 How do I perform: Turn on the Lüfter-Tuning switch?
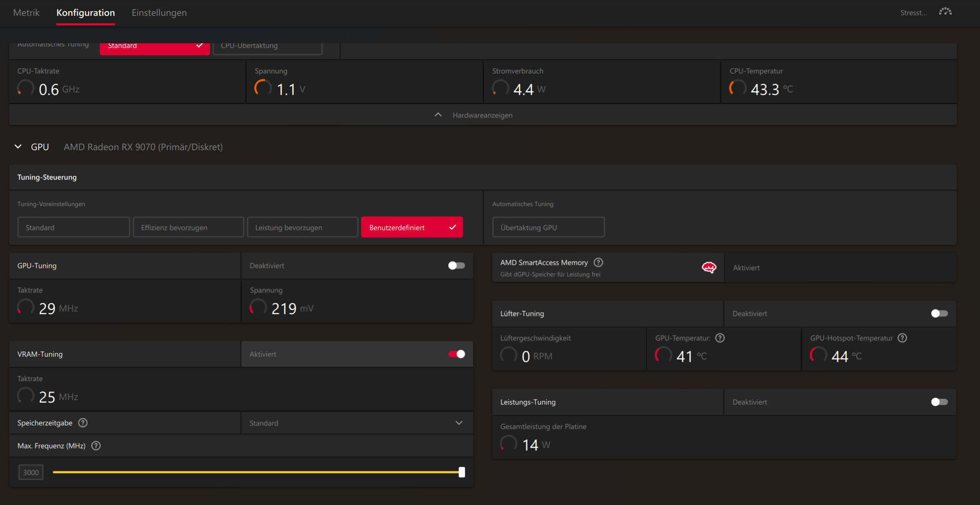[939, 313]
